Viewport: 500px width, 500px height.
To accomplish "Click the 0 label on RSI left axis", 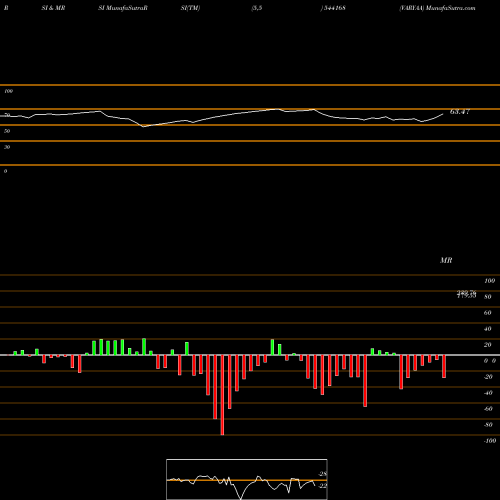I will click(x=5, y=171).
